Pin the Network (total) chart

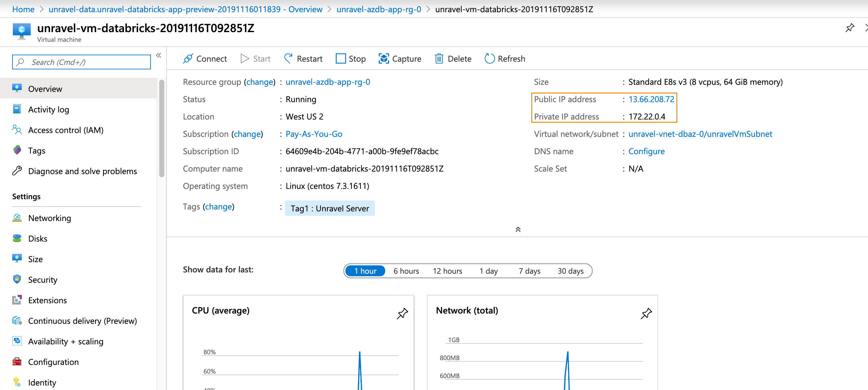[x=646, y=314]
